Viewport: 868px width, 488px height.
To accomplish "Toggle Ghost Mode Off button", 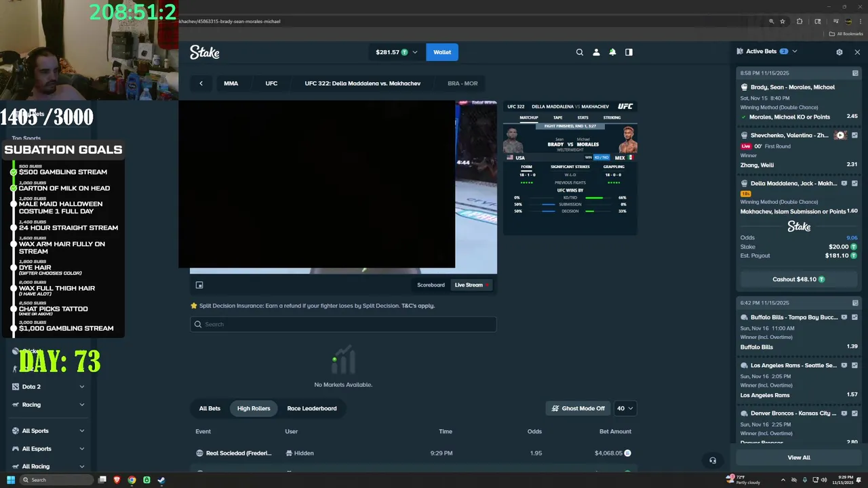I will (x=578, y=408).
